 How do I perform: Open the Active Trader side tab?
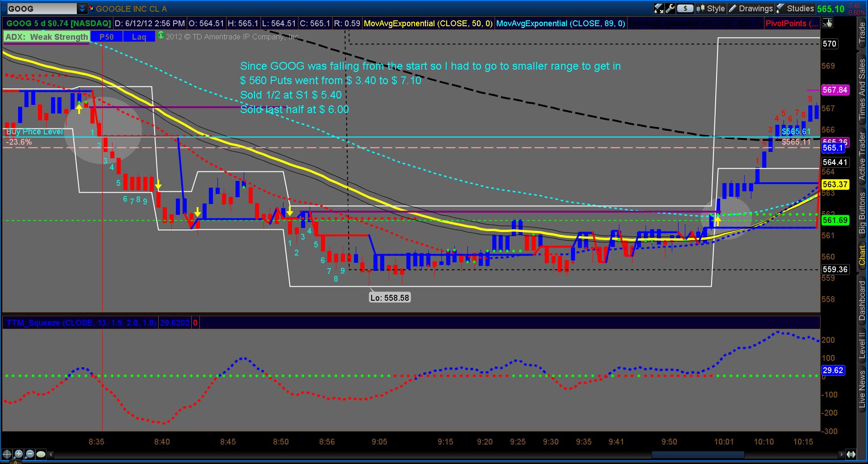pos(862,156)
